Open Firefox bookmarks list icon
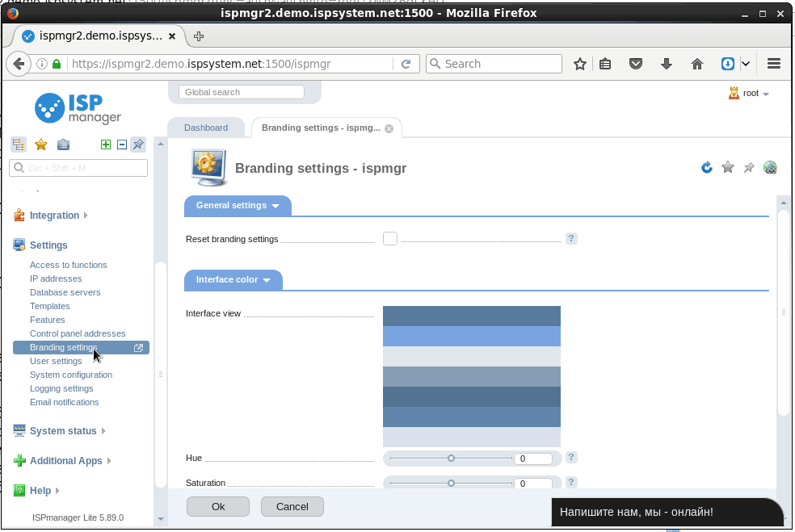The image size is (795, 532). pos(605,64)
